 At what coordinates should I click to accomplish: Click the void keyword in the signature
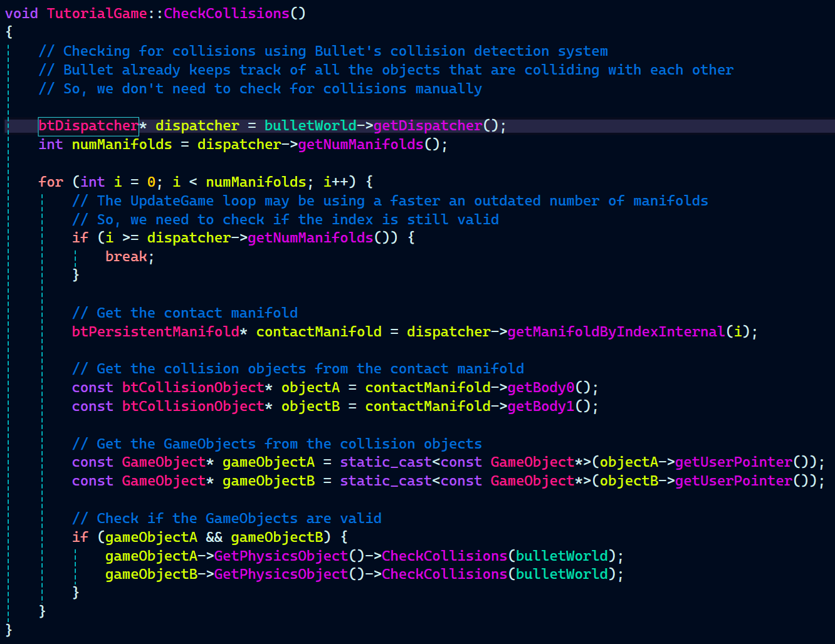point(21,13)
